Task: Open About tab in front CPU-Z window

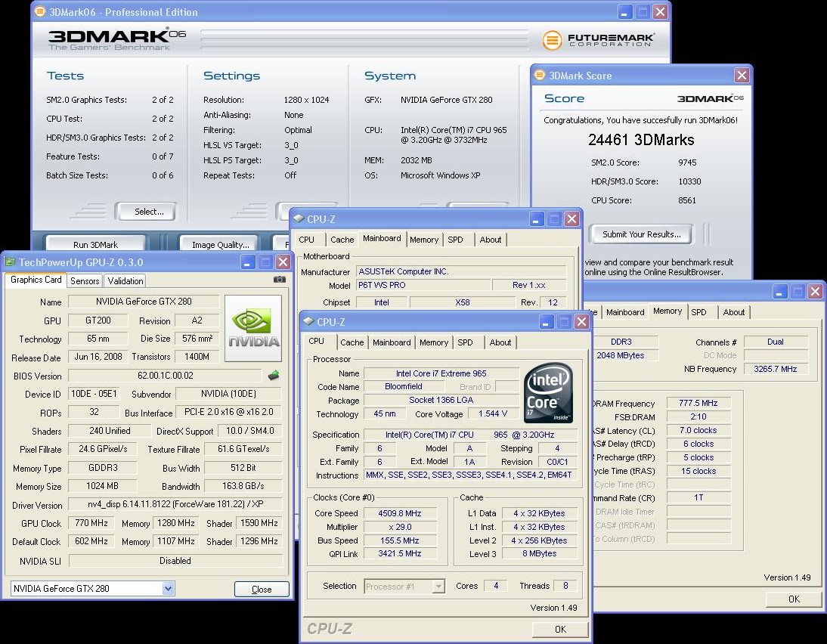Action: (500, 342)
